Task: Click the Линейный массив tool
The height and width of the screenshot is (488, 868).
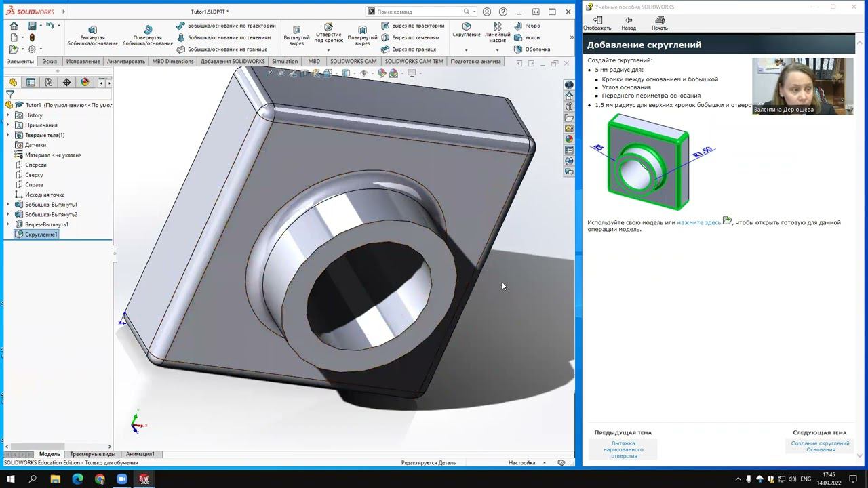Action: click(x=498, y=33)
